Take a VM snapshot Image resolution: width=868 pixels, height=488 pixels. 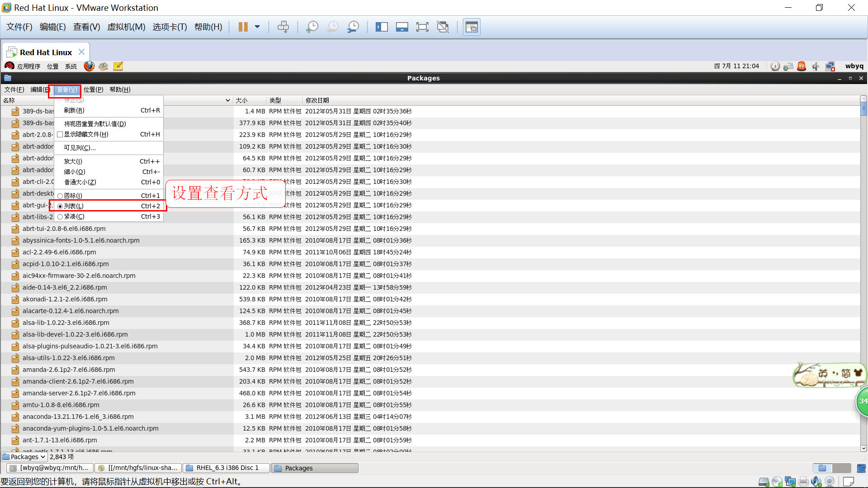pyautogui.click(x=312, y=27)
